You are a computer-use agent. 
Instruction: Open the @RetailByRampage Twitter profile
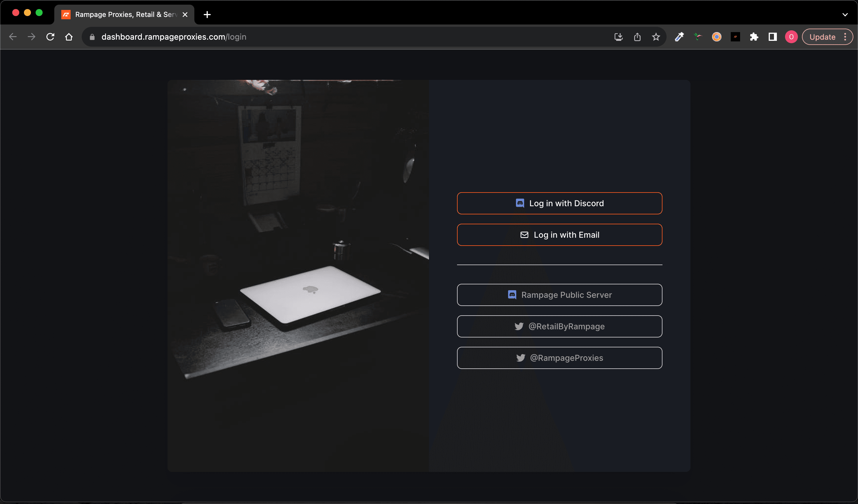tap(559, 326)
